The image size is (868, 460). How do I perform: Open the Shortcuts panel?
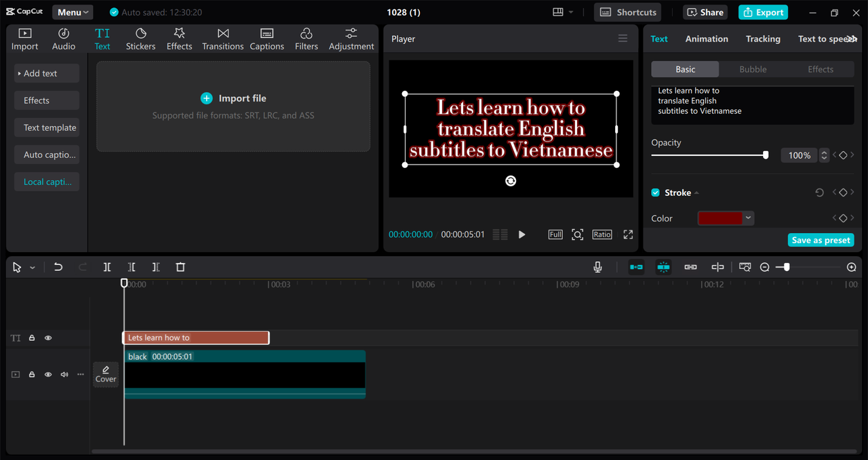(x=628, y=12)
